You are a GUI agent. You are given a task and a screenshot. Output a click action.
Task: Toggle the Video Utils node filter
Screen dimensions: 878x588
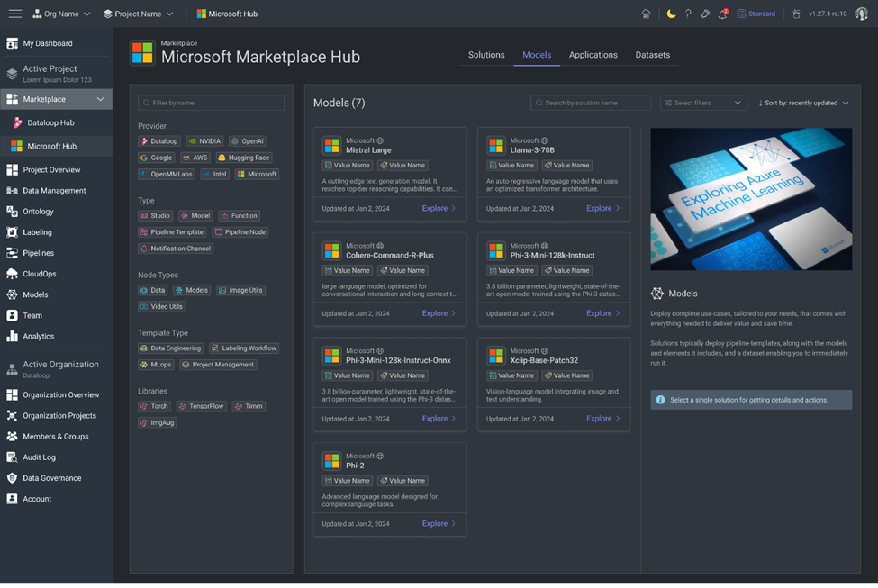click(162, 307)
